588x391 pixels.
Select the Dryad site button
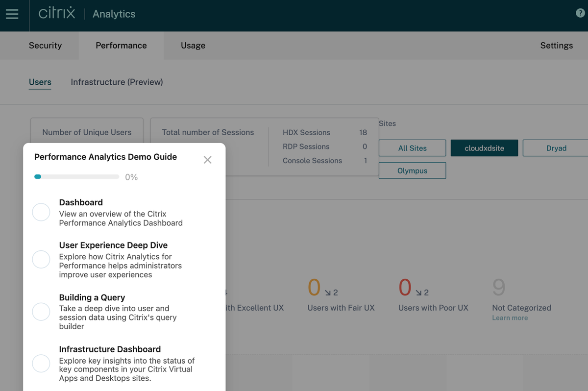coord(556,148)
